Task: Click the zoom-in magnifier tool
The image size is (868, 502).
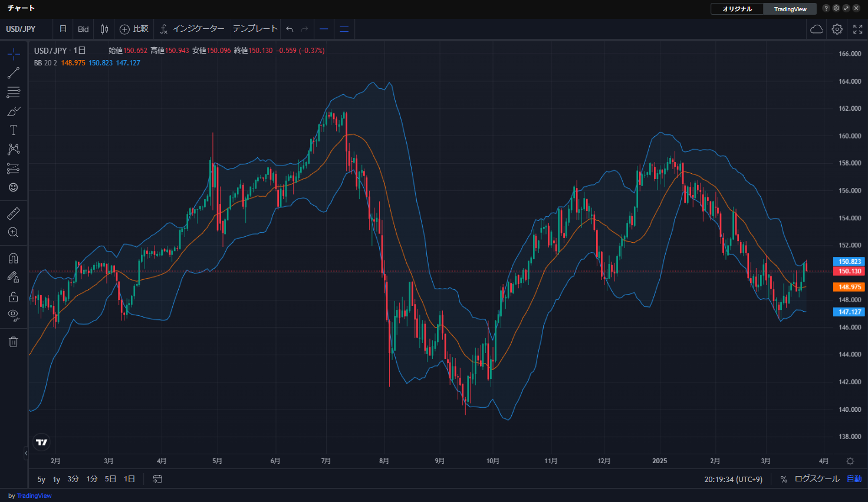Action: coord(13,232)
